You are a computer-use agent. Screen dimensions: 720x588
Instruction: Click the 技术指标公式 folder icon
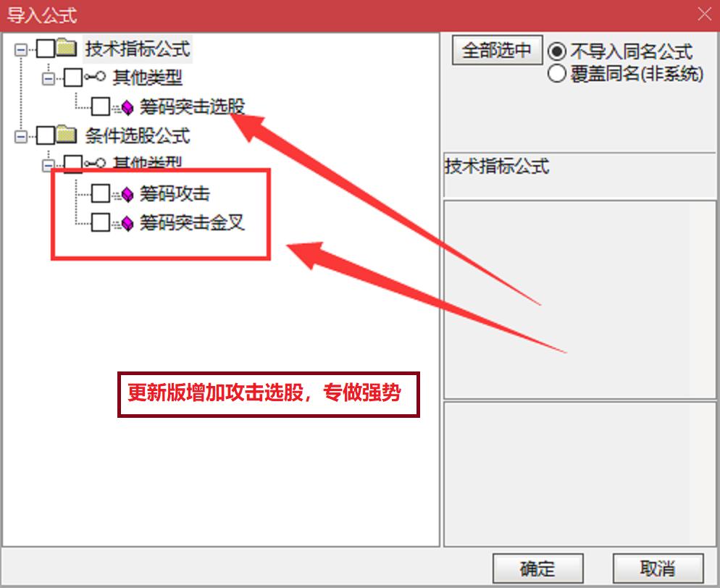[67, 47]
